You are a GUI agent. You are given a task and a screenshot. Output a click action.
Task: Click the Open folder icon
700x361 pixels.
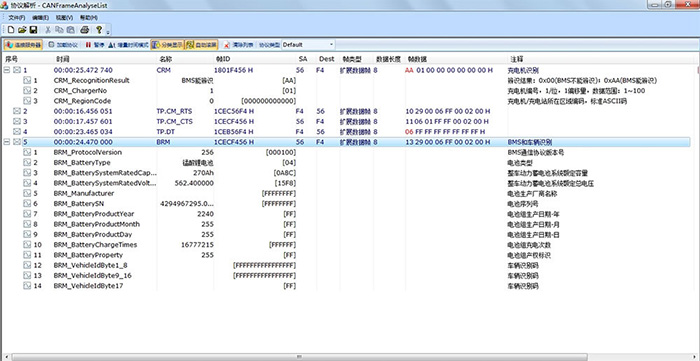coord(22,30)
